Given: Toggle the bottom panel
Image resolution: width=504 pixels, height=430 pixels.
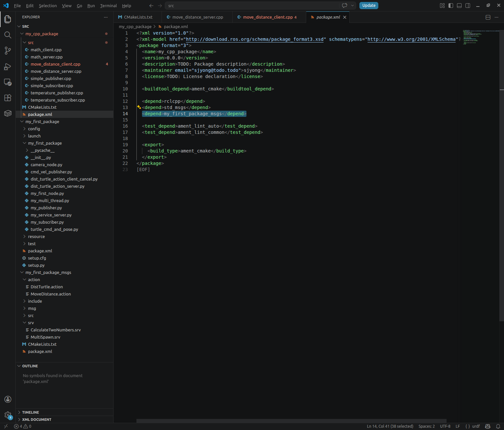Looking at the screenshot, I should click(x=459, y=6).
